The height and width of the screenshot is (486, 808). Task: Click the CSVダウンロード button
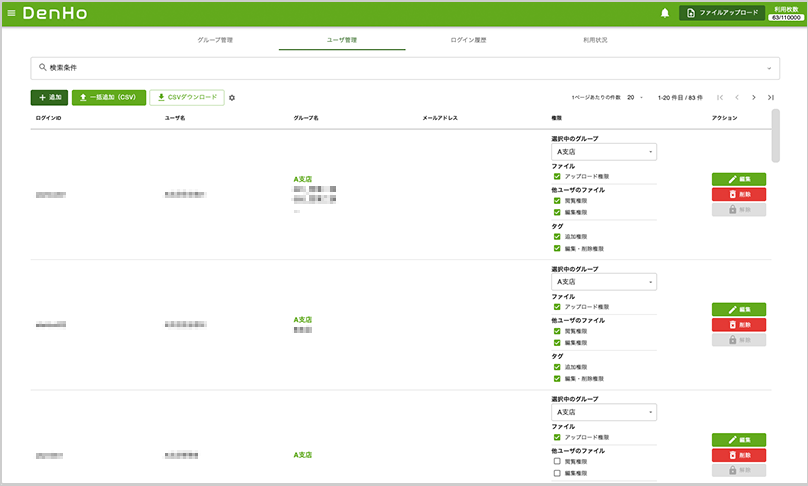coord(187,97)
